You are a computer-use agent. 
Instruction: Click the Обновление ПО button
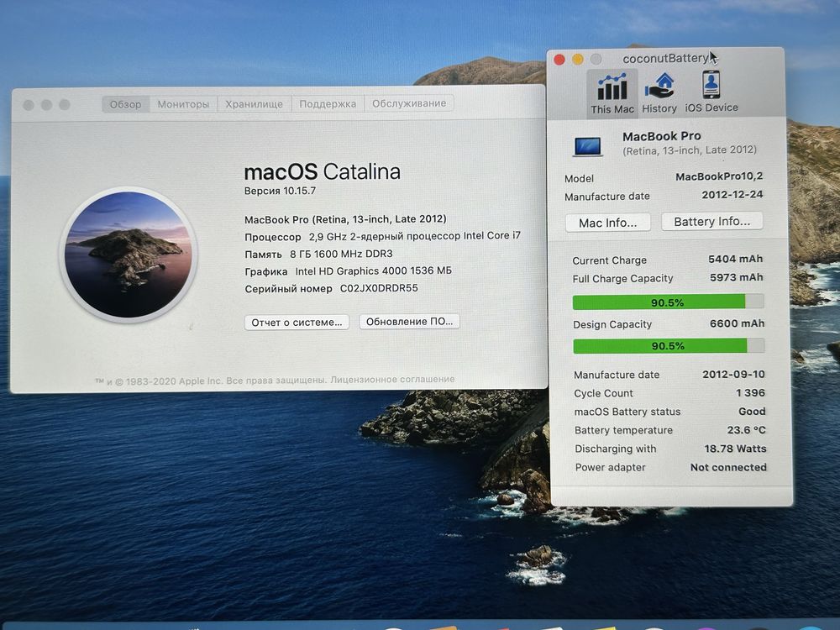(x=409, y=322)
